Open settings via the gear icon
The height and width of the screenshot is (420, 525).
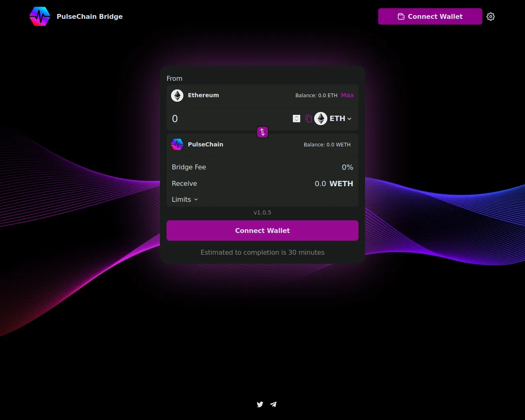pos(491,16)
